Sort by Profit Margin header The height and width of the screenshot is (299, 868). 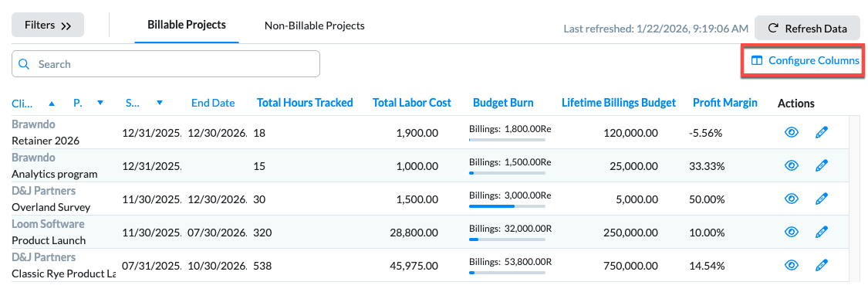pos(725,103)
